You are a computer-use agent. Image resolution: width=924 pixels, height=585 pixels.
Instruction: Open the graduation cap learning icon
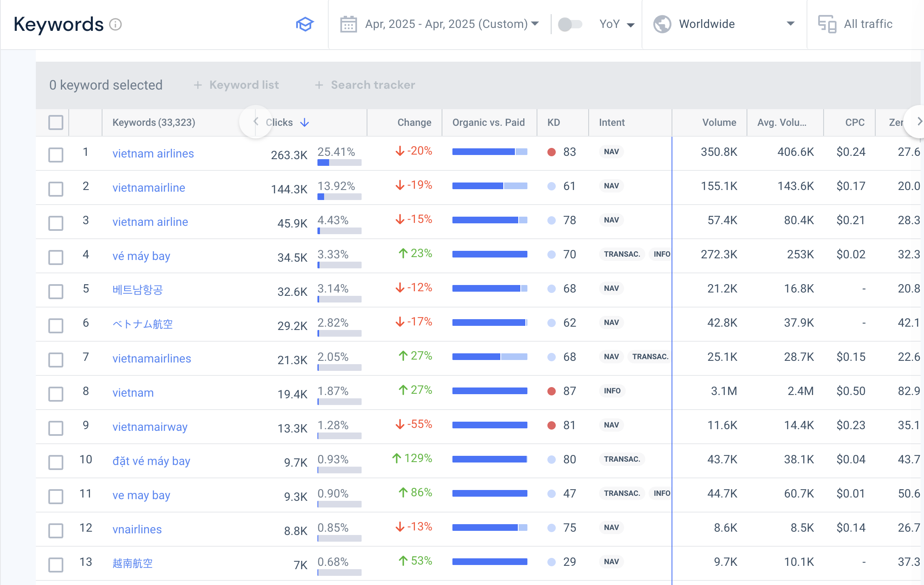[x=305, y=24]
